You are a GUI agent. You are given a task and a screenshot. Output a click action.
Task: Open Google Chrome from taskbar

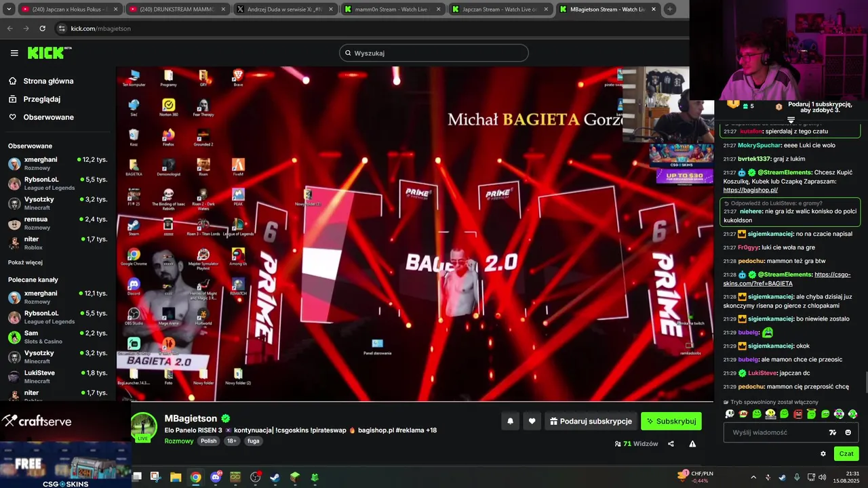point(195,477)
